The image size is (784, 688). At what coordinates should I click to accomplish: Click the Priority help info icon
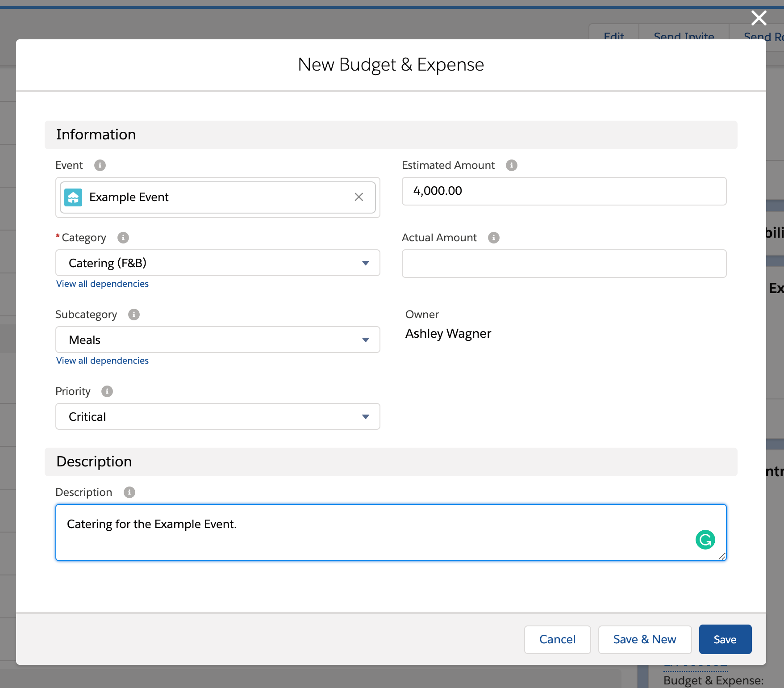(107, 391)
